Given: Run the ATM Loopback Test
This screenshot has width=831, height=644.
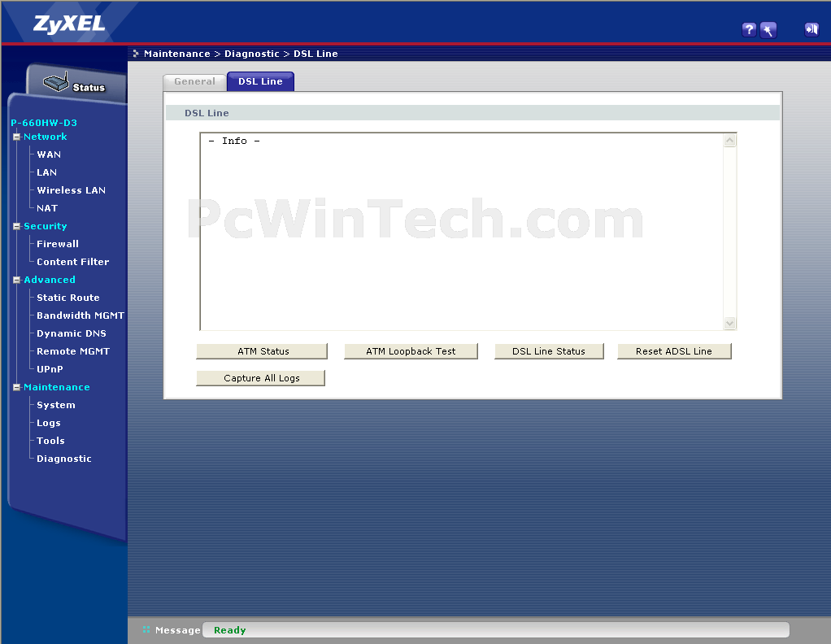Looking at the screenshot, I should (x=411, y=351).
